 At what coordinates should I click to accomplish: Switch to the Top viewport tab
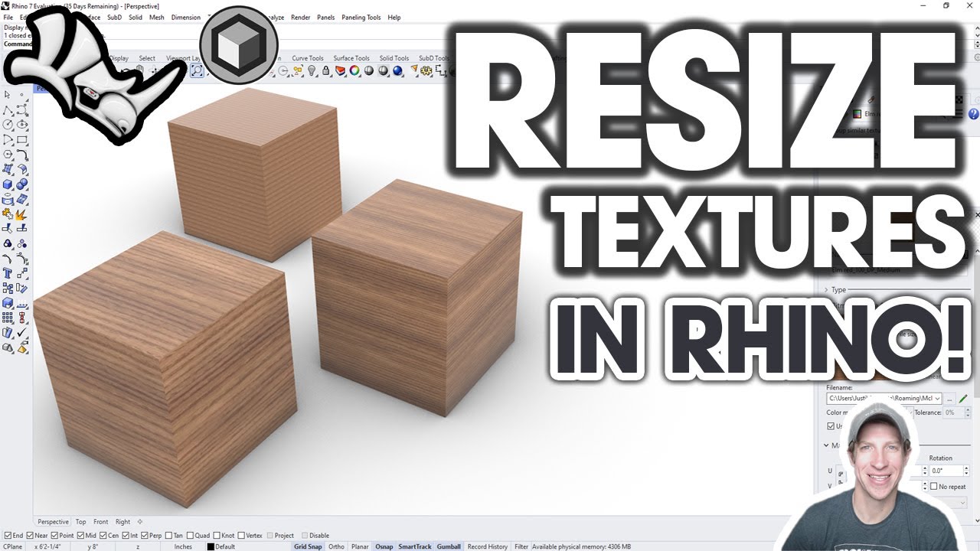pos(80,521)
